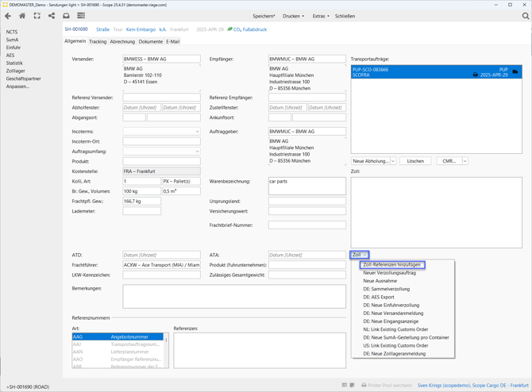Switch to the E-Mail tab

tap(172, 41)
